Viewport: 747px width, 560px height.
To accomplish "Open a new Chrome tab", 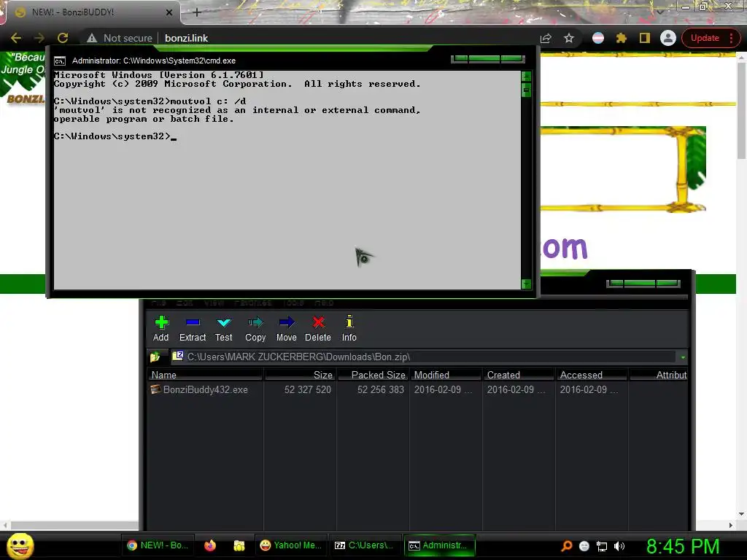I will pyautogui.click(x=197, y=12).
